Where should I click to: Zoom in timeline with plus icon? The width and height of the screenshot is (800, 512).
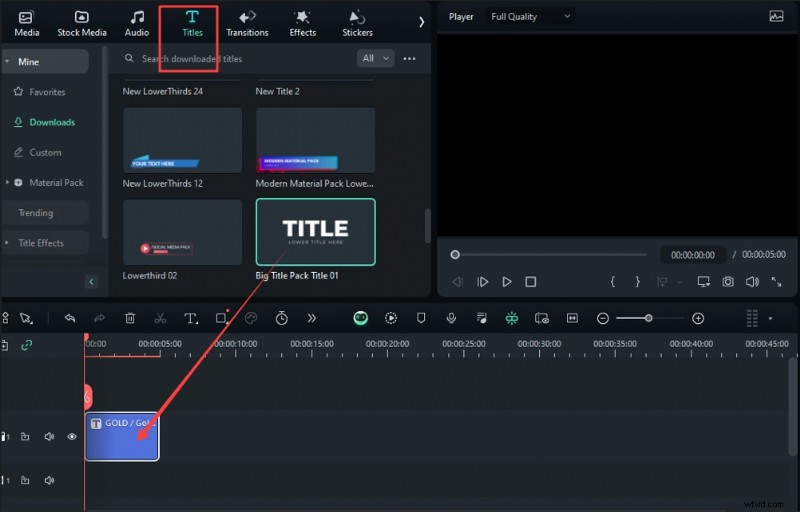(698, 318)
